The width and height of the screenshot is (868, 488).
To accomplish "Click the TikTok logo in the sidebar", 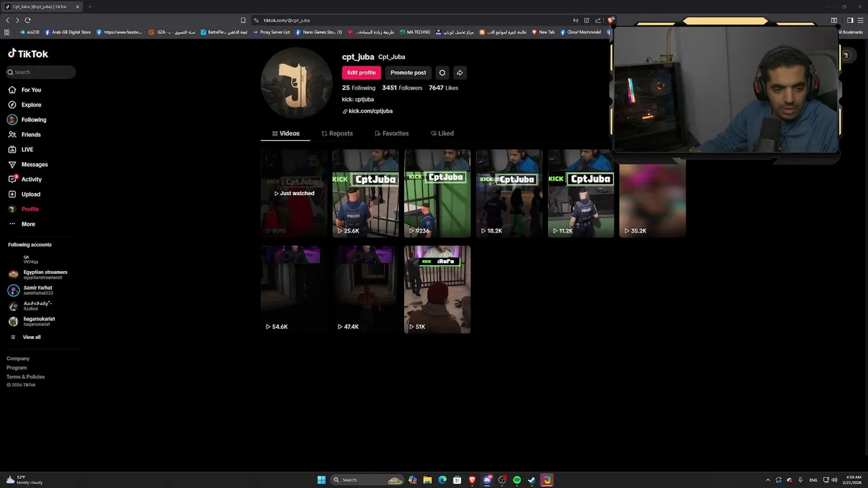I will [28, 54].
